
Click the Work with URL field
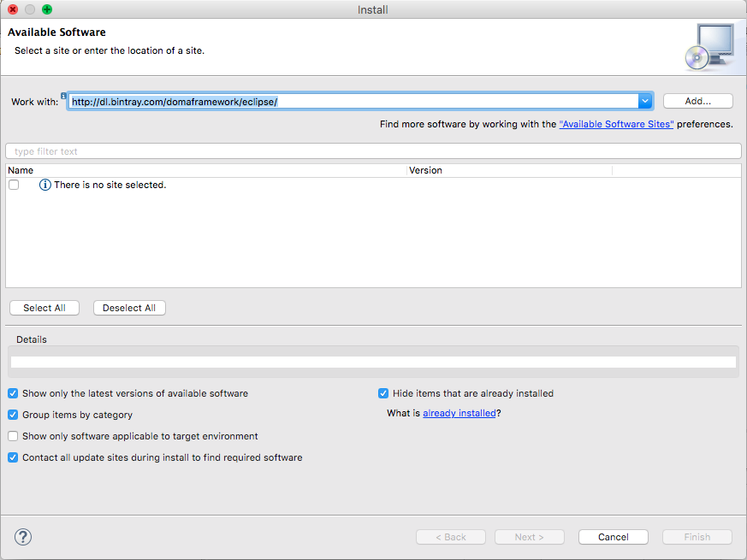(x=353, y=102)
